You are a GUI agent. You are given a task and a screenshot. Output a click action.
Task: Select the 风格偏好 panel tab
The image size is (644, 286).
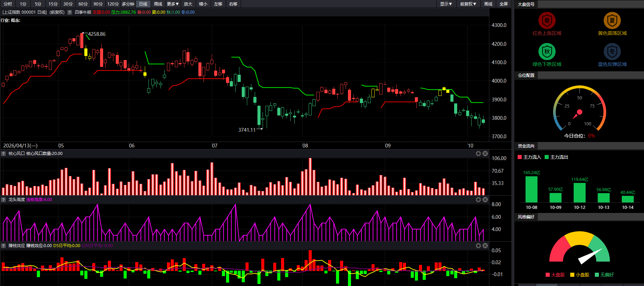pos(526,217)
